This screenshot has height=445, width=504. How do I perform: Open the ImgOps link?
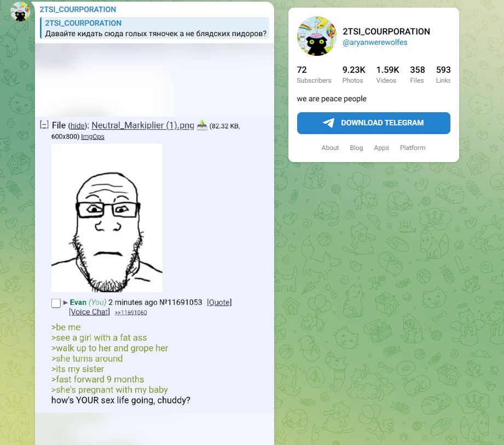click(92, 137)
